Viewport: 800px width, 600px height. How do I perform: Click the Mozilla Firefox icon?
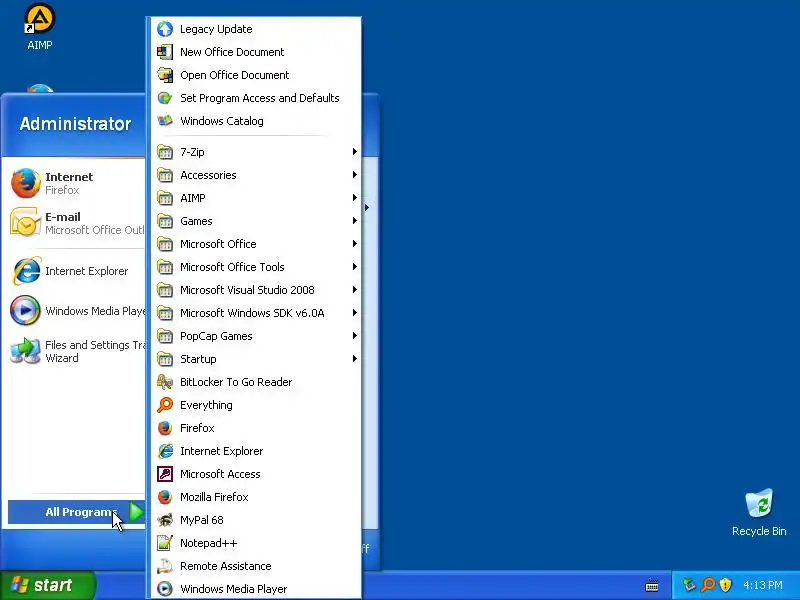coord(165,497)
